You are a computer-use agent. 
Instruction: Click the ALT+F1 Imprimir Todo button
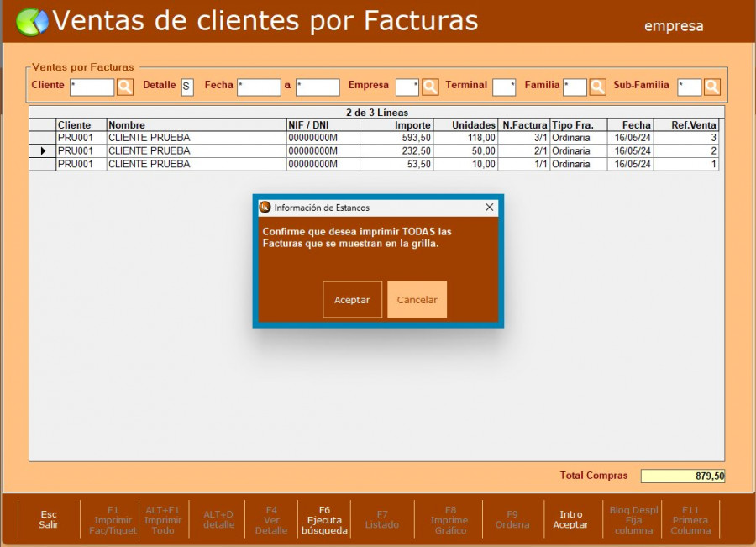coord(163,520)
